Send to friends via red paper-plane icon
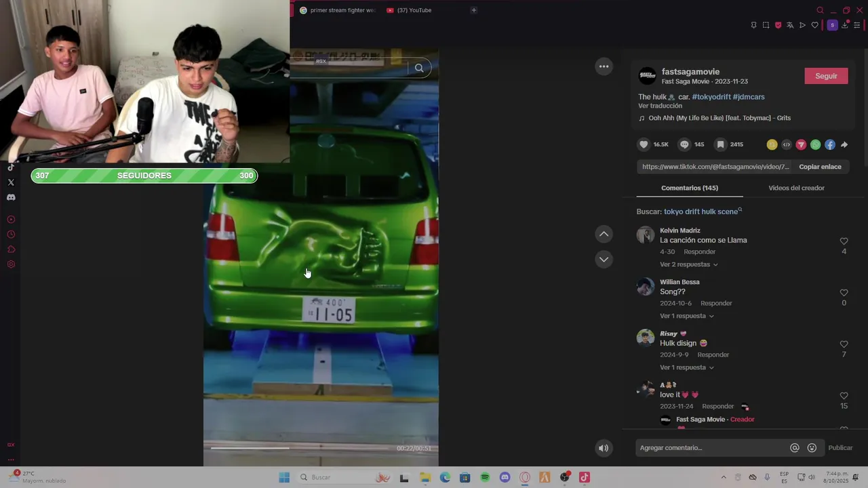The width and height of the screenshot is (868, 488). pos(801,144)
